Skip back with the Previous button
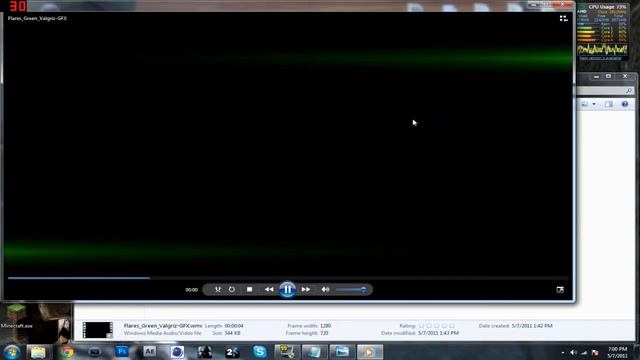The width and height of the screenshot is (640, 360). pos(269,289)
